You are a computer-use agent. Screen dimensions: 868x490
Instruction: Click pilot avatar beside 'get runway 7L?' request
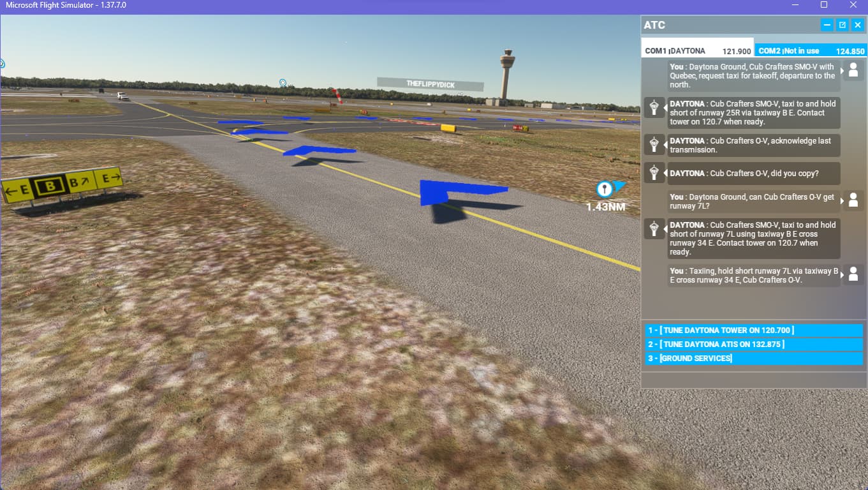pyautogui.click(x=853, y=200)
